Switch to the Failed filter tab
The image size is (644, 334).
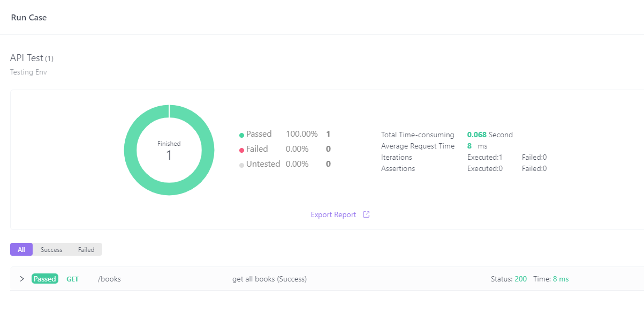[86, 249]
